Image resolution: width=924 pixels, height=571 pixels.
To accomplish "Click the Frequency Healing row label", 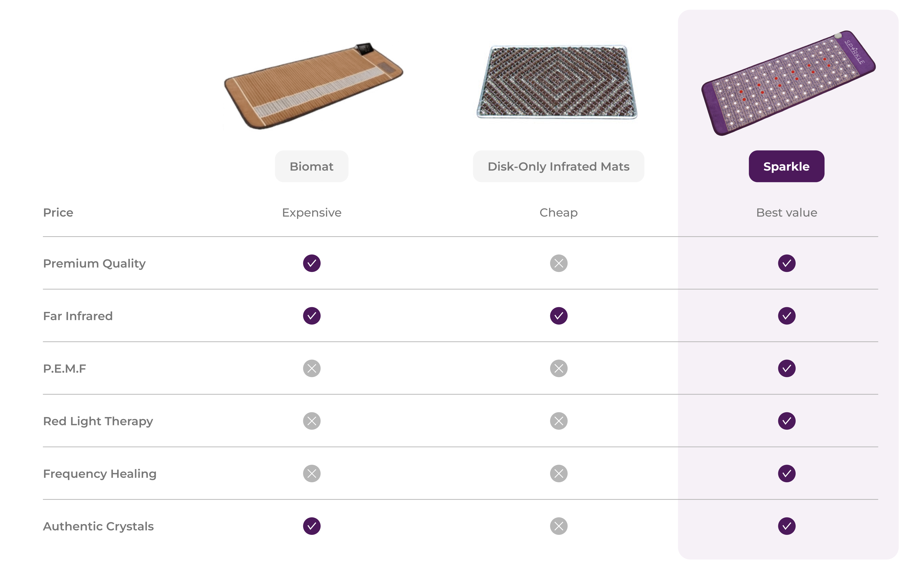I will (100, 473).
